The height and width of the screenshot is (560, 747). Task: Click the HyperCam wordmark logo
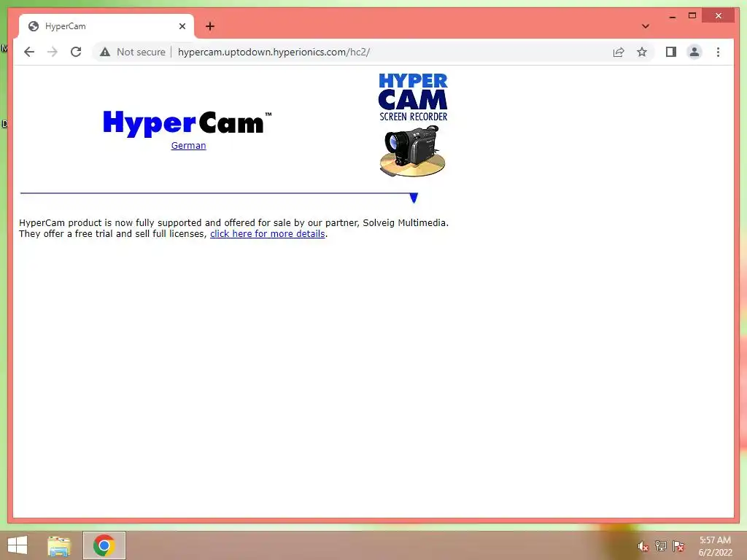coord(187,123)
